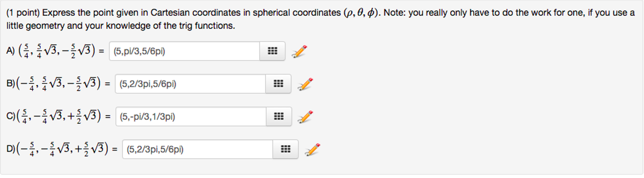
Task: Click the "(1 point)" label
Action: click(23, 13)
